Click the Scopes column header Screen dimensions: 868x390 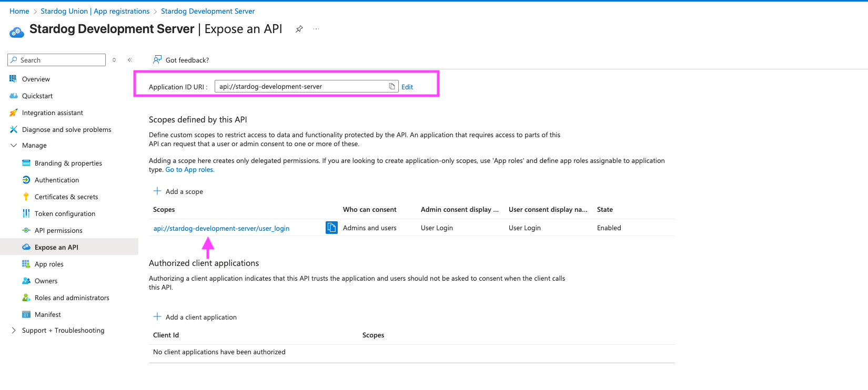point(164,209)
